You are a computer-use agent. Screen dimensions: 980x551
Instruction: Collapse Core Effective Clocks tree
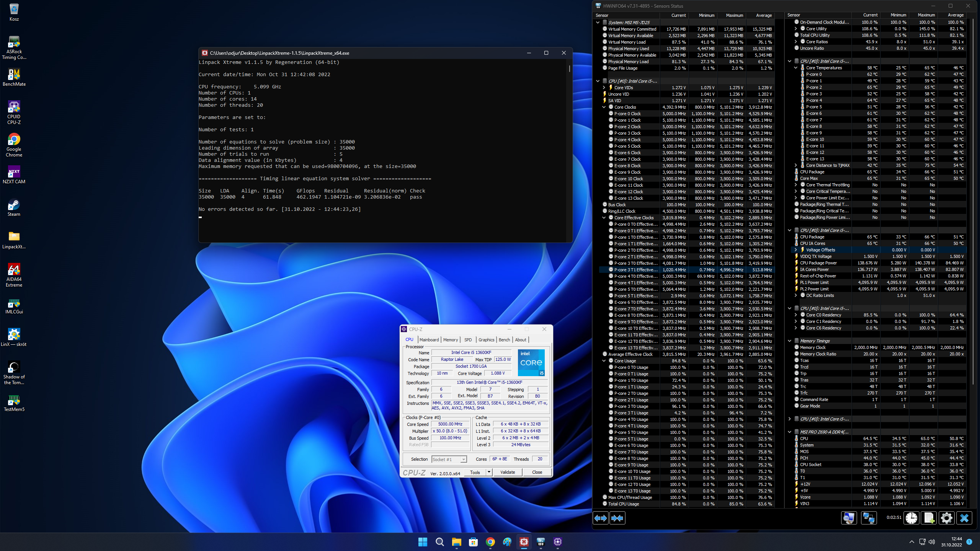[604, 218]
